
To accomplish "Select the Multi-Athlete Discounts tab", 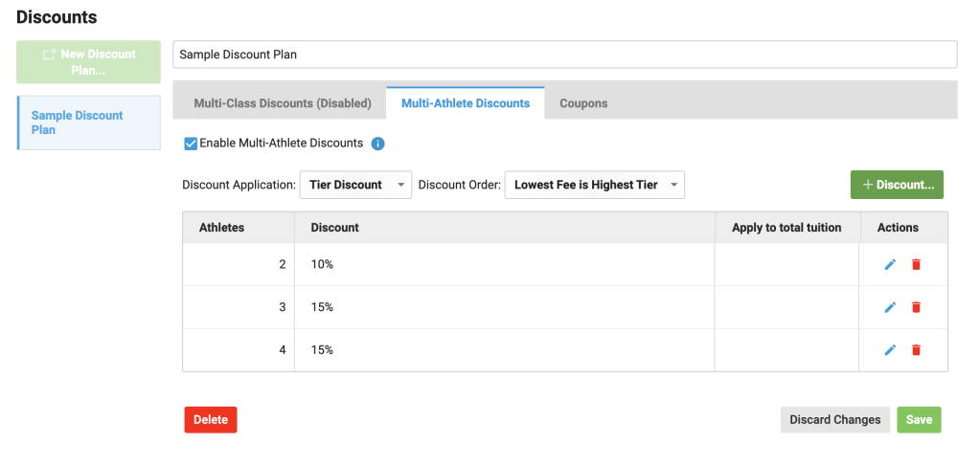I will click(x=466, y=103).
